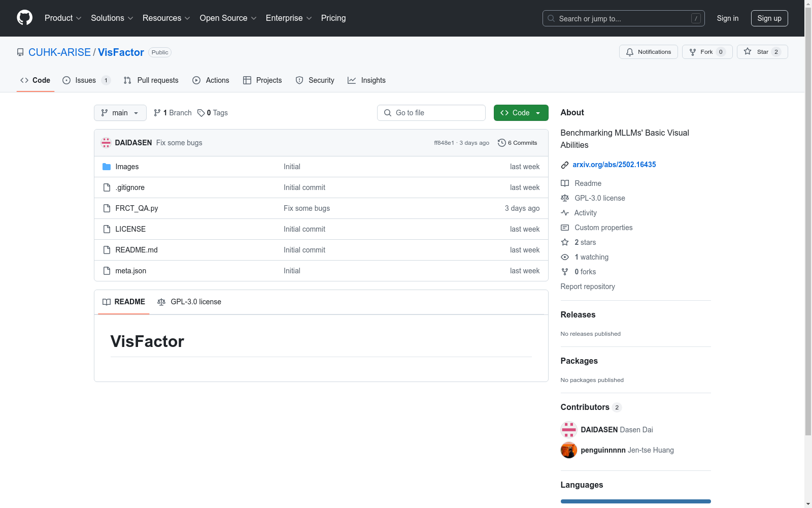Click the Sign in link
The height and width of the screenshot is (508, 812).
pyautogui.click(x=728, y=18)
